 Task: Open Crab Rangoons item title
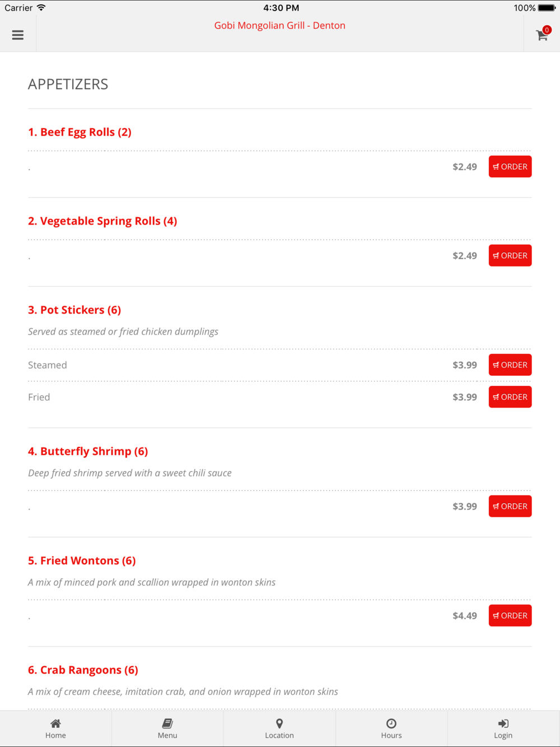pyautogui.click(x=83, y=670)
